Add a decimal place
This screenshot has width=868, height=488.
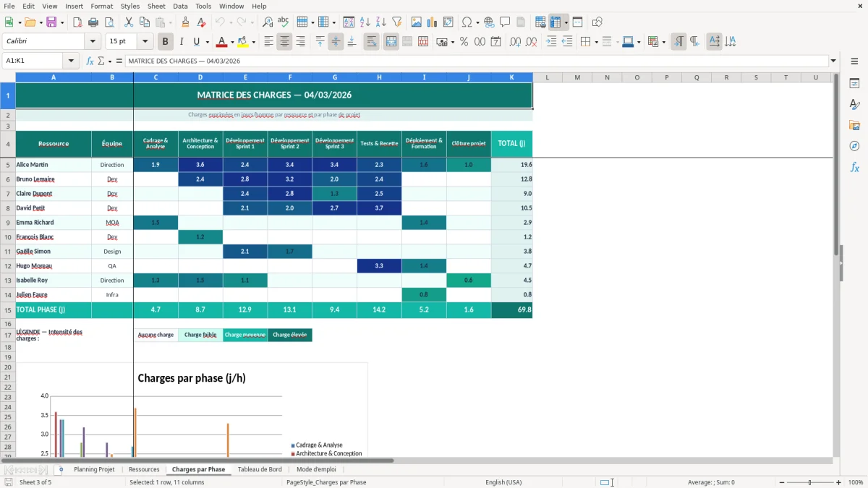point(515,42)
